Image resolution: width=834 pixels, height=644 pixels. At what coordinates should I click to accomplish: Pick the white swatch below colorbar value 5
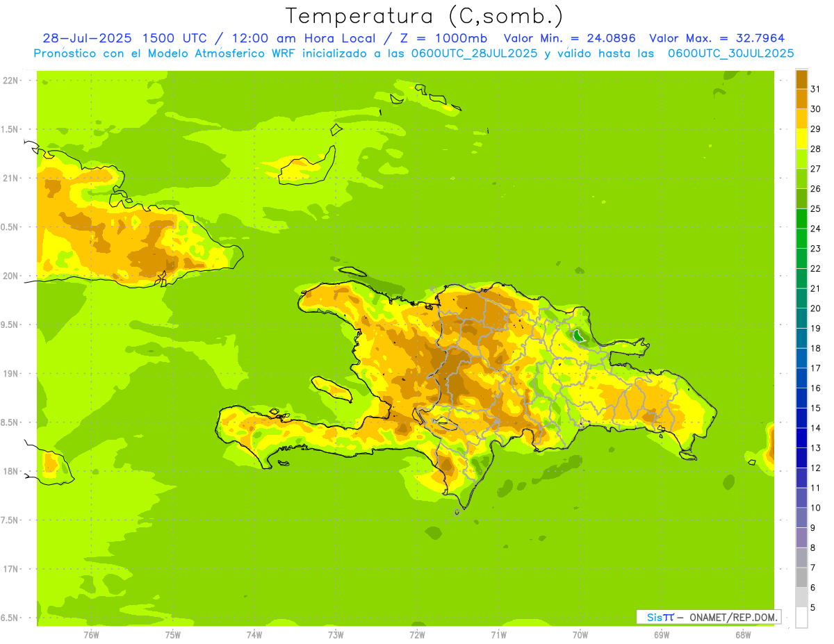coord(801,618)
